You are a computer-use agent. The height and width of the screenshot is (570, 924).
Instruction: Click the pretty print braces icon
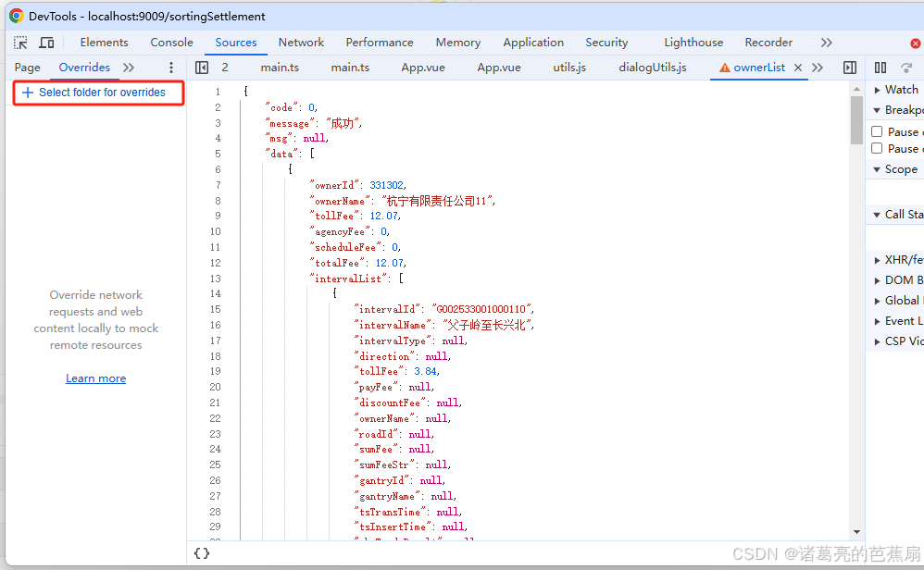click(x=202, y=553)
